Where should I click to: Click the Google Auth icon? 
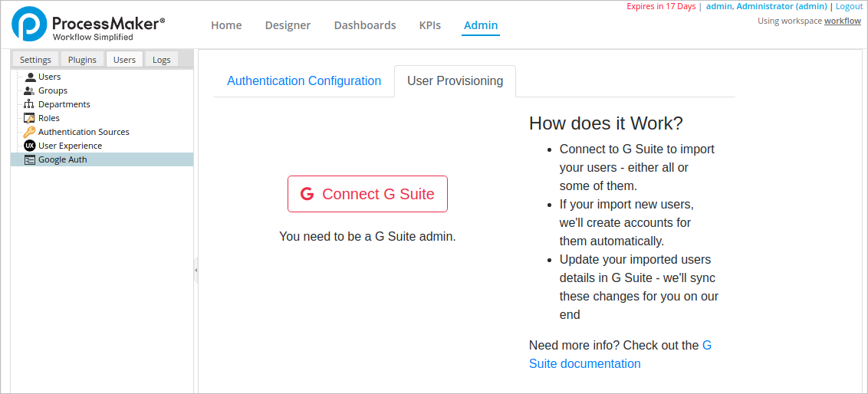coord(30,159)
